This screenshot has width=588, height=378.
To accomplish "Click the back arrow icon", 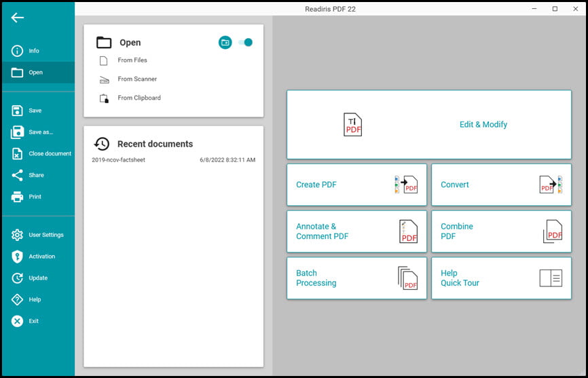I will point(17,18).
